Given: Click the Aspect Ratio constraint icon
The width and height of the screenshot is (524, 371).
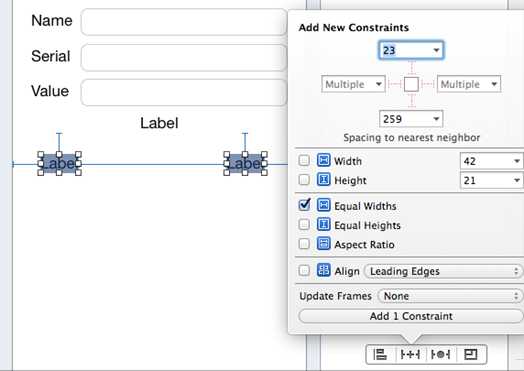Looking at the screenshot, I should [x=323, y=244].
